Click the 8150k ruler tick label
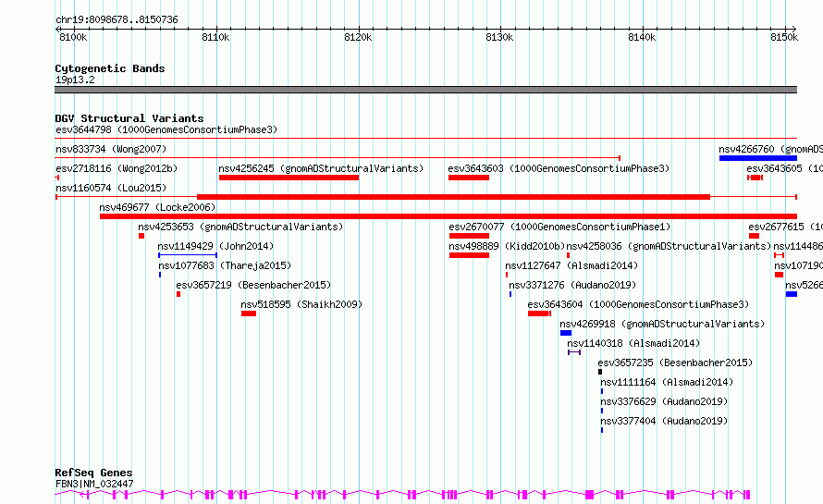This screenshot has width=823, height=504. (784, 37)
